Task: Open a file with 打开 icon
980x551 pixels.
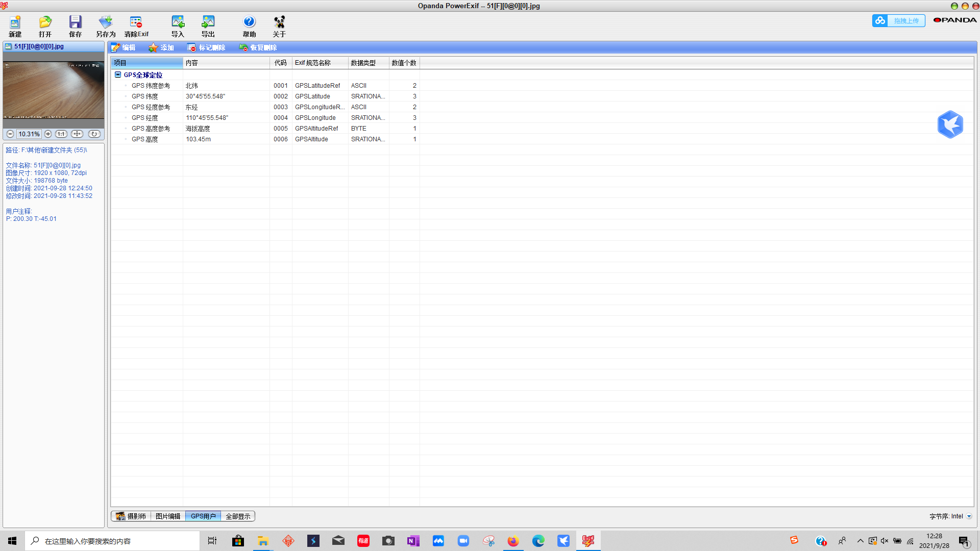Action: [x=45, y=26]
